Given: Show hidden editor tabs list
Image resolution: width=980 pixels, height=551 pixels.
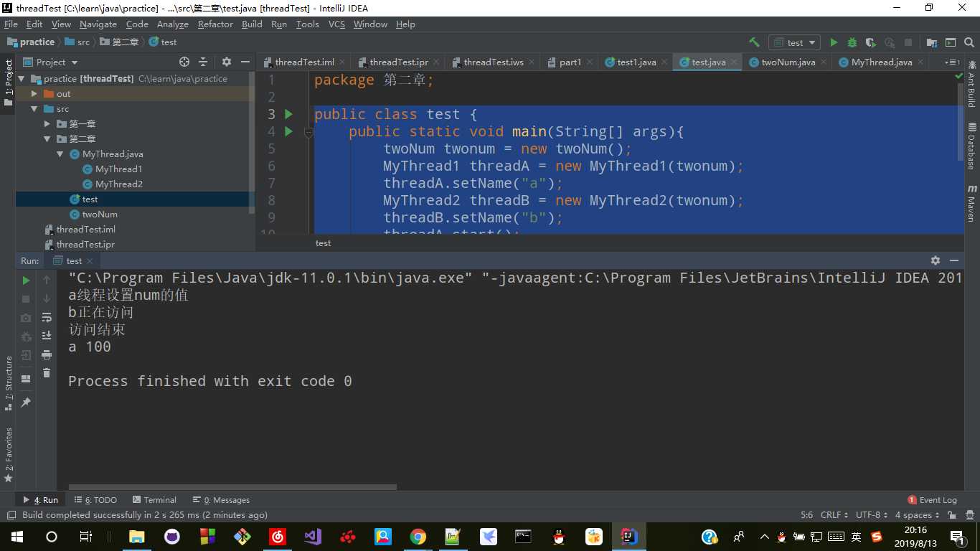Looking at the screenshot, I should (x=952, y=62).
